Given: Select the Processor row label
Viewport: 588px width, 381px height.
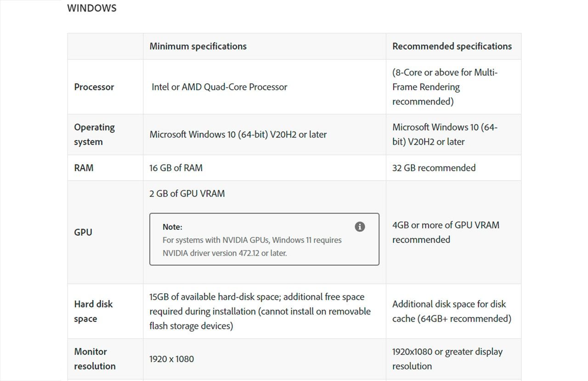Looking at the screenshot, I should (x=94, y=87).
